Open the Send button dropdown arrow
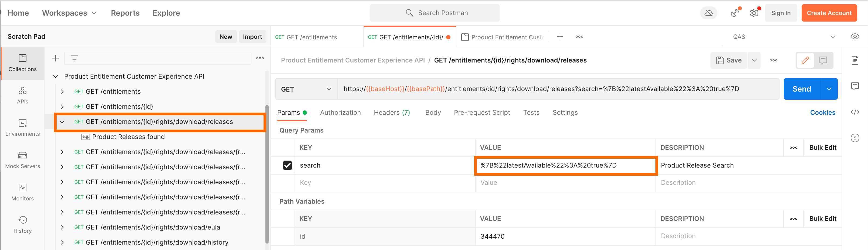 (829, 89)
